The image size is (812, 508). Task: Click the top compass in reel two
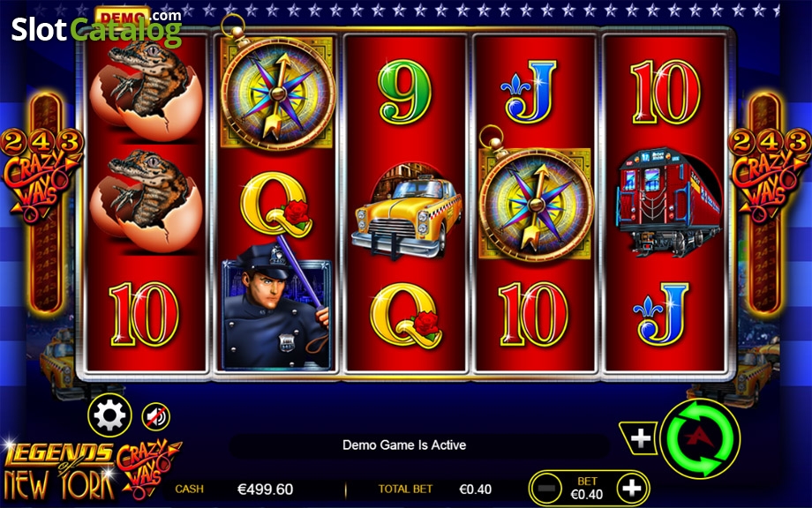[277, 88]
